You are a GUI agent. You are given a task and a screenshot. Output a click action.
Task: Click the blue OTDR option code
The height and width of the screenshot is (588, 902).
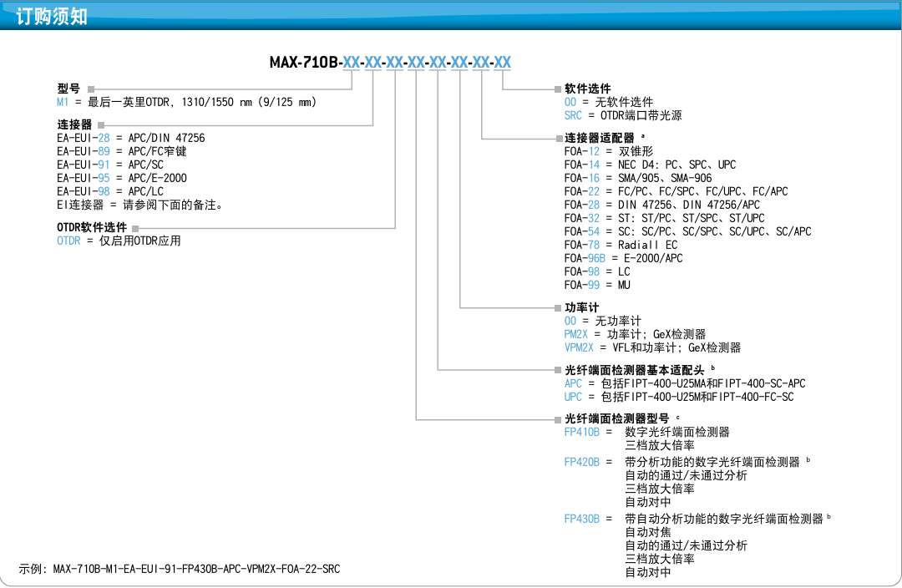tap(68, 241)
